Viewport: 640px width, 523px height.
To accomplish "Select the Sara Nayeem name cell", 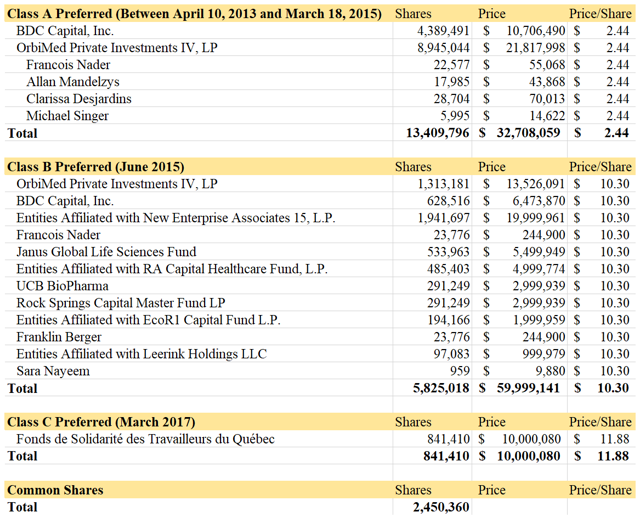I will [53, 371].
